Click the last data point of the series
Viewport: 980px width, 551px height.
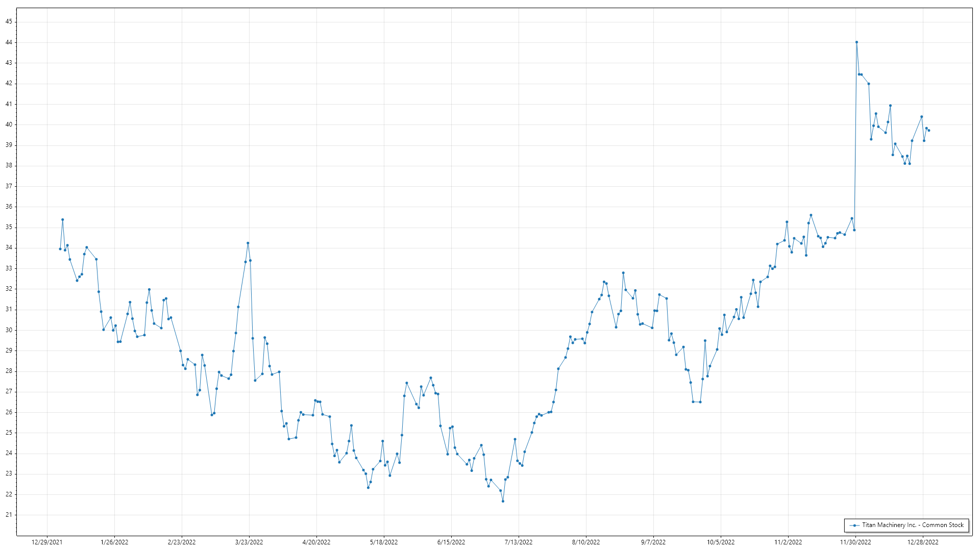[929, 131]
